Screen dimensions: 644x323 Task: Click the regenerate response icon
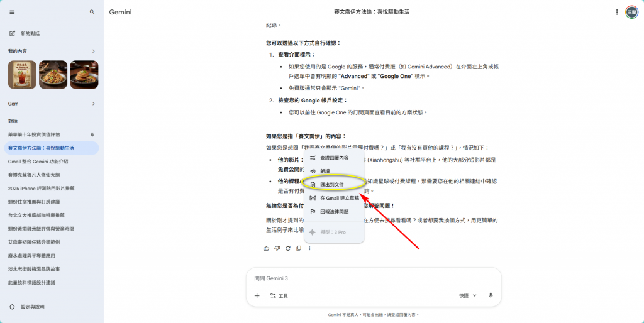pos(288,248)
